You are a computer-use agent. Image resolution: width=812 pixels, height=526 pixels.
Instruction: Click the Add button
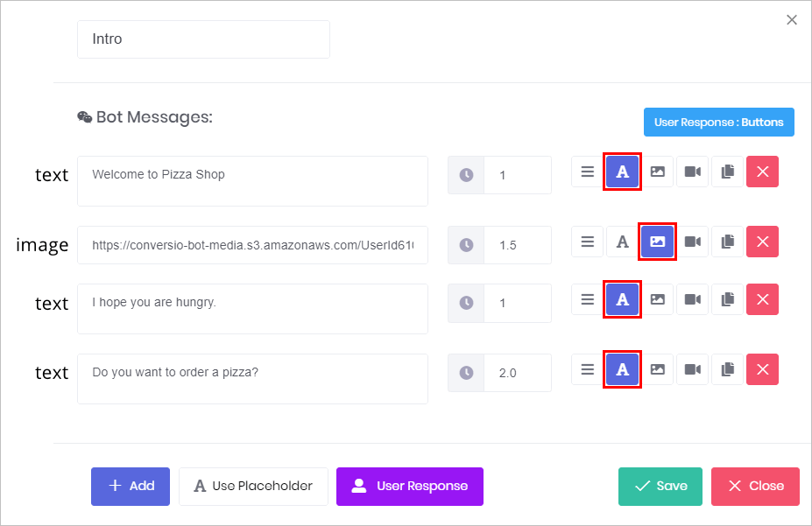(131, 486)
